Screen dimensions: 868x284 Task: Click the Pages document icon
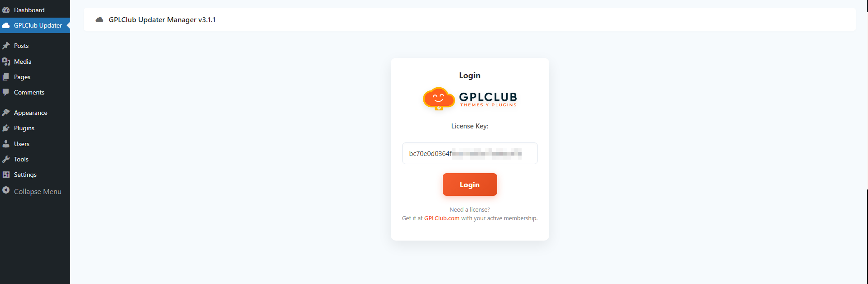click(6, 77)
